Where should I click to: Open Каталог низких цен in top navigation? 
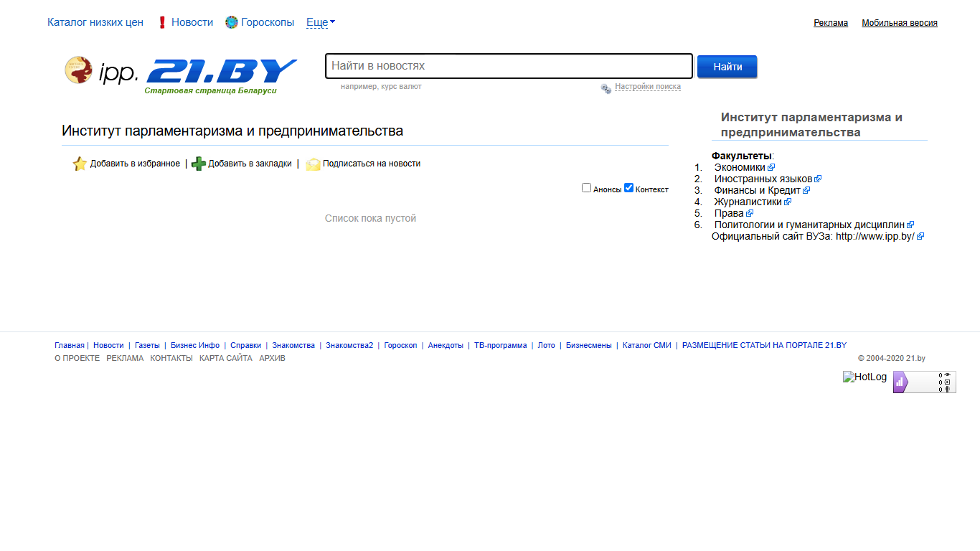[95, 22]
